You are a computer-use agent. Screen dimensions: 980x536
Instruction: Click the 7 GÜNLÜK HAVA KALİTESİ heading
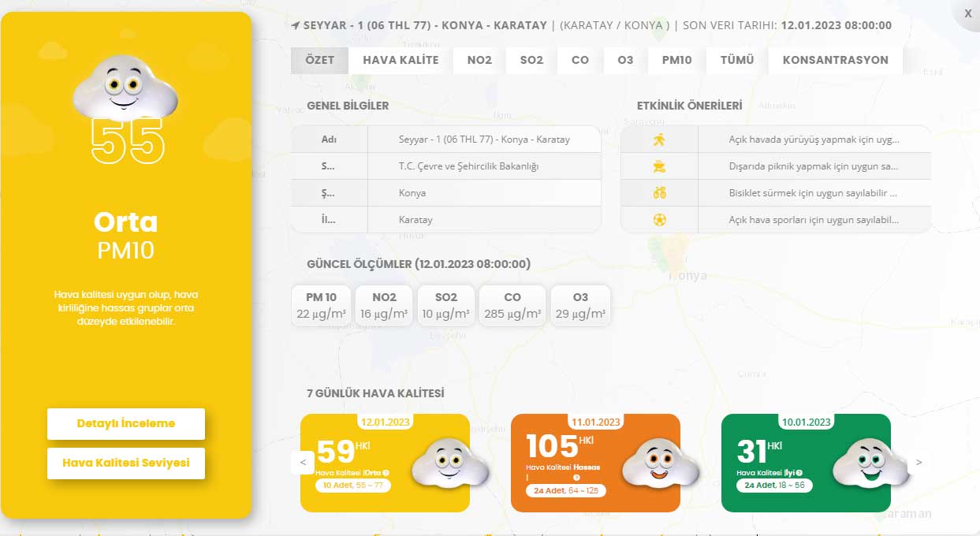coord(375,393)
